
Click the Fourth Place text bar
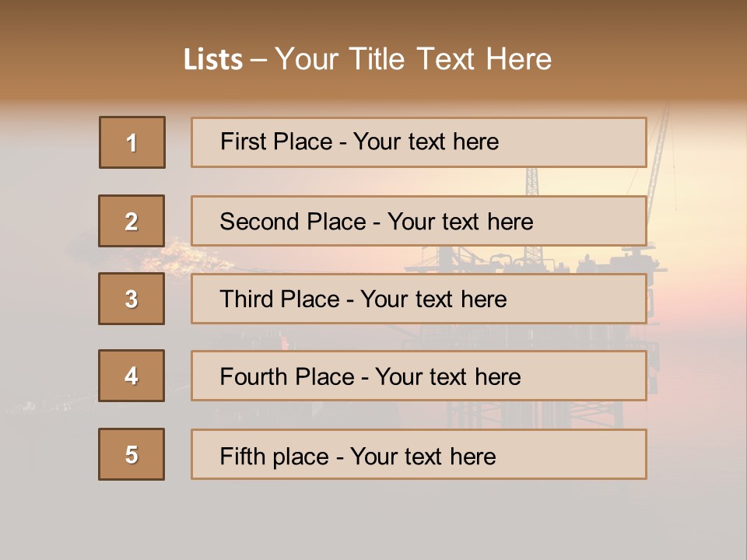[x=419, y=376]
